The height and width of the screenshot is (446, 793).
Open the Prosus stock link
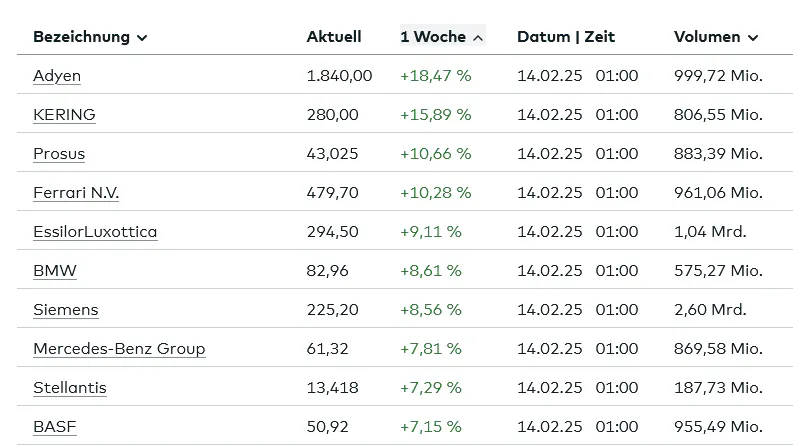tap(59, 154)
